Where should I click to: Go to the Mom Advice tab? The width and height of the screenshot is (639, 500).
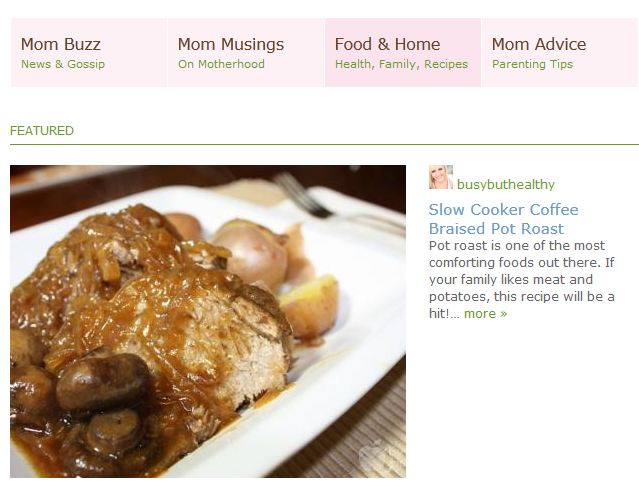[x=560, y=53]
